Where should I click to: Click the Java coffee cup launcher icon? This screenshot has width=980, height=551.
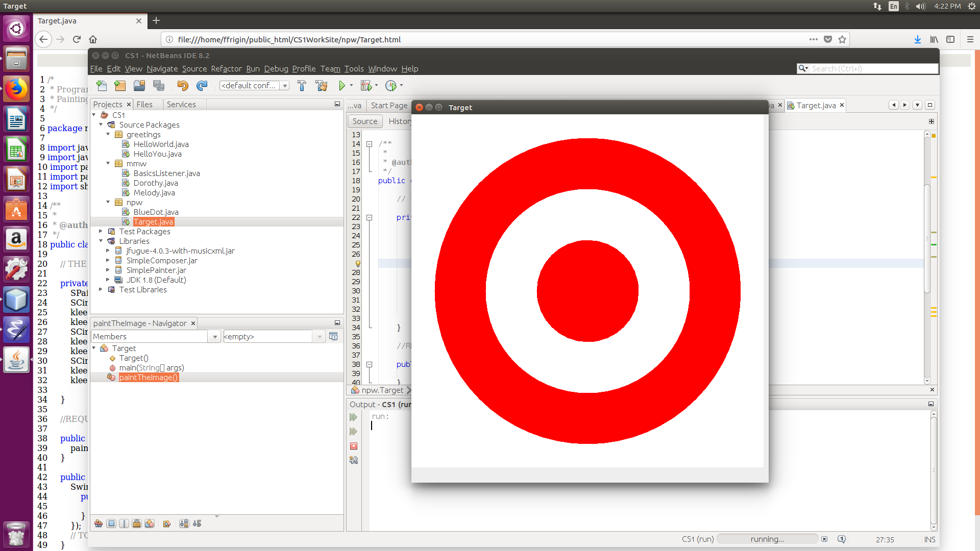point(16,360)
